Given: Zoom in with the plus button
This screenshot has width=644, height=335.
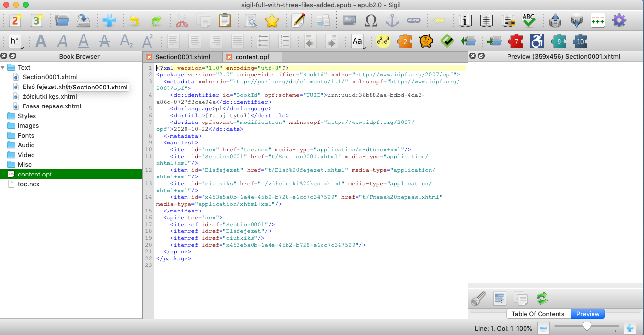Looking at the screenshot, I should click(x=629, y=327).
